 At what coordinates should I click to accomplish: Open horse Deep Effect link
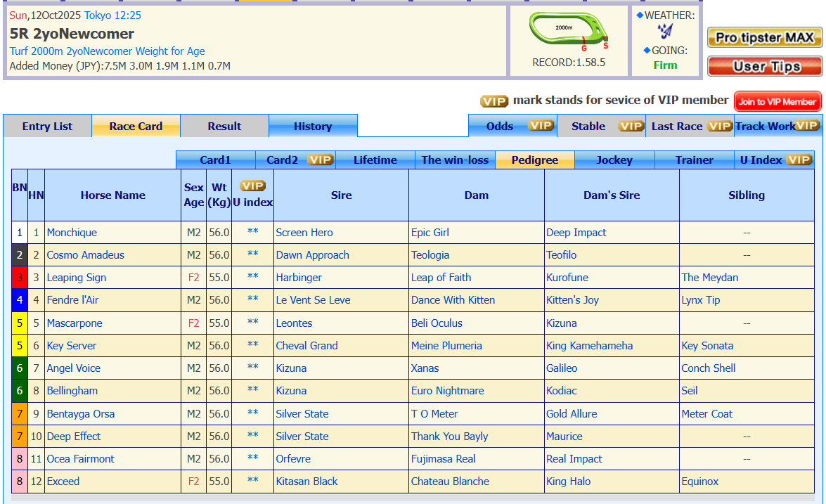click(x=73, y=437)
